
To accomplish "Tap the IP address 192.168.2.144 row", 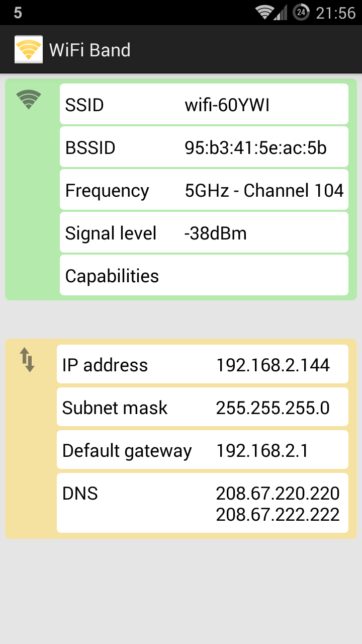I will (x=202, y=364).
